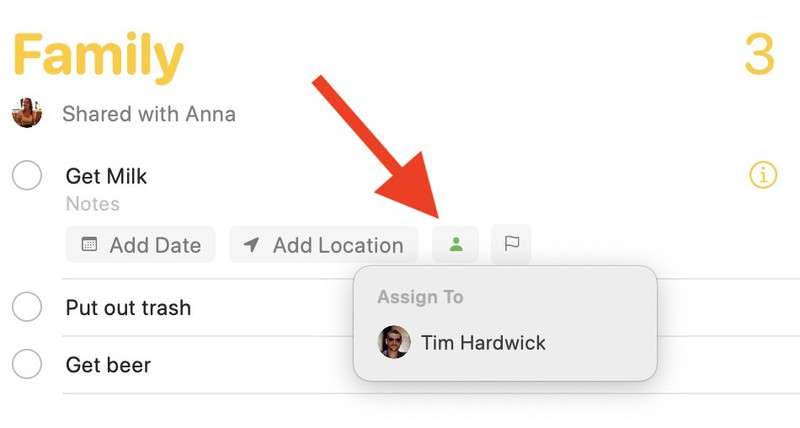Click the Family list title
800x428 pixels.
pyautogui.click(x=98, y=55)
